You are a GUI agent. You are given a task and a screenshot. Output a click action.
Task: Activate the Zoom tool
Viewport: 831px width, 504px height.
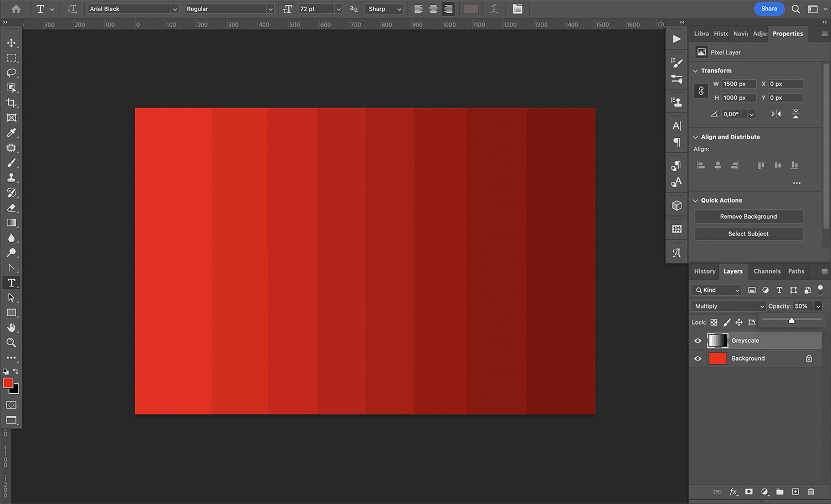[11, 342]
